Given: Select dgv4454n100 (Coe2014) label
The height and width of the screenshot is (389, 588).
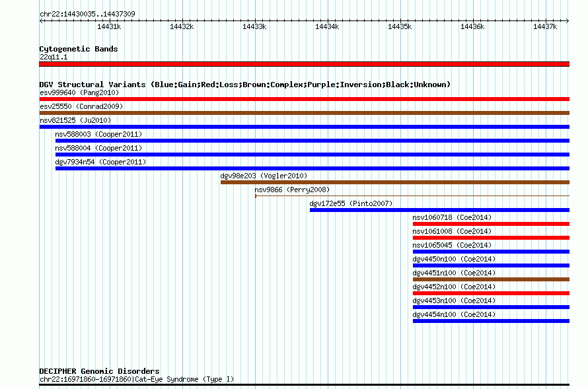Looking at the screenshot, I should click(454, 314).
